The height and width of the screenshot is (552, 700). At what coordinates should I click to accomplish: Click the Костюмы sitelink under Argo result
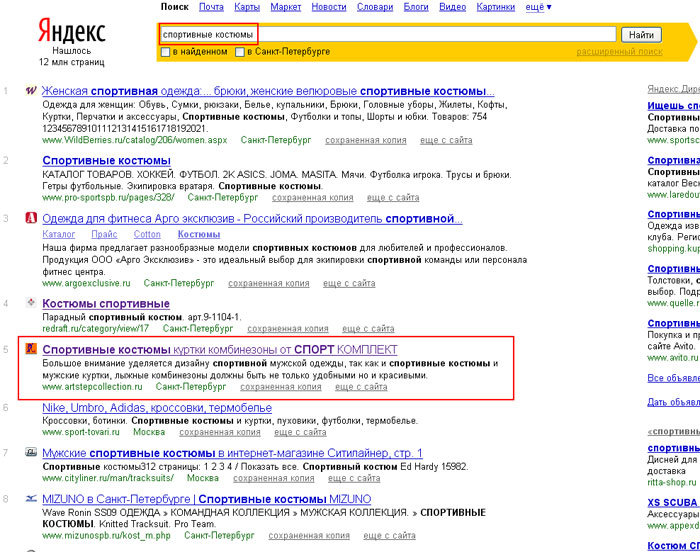pos(199,234)
